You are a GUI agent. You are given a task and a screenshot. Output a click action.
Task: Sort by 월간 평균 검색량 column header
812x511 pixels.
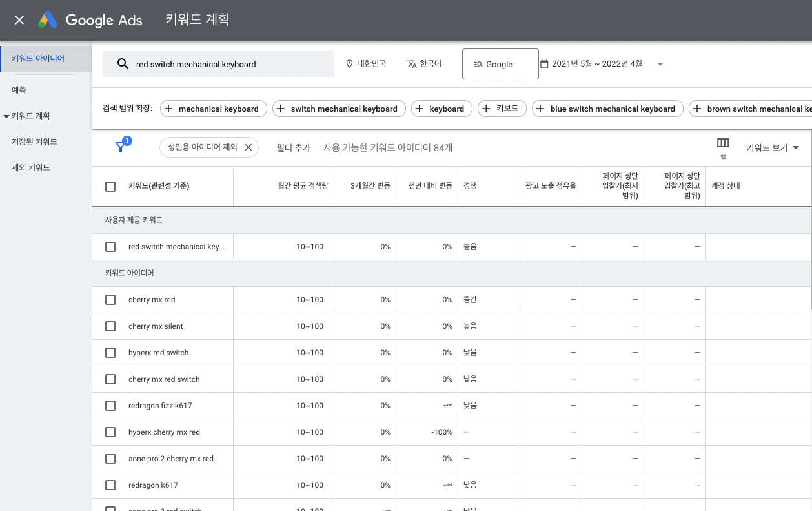303,186
